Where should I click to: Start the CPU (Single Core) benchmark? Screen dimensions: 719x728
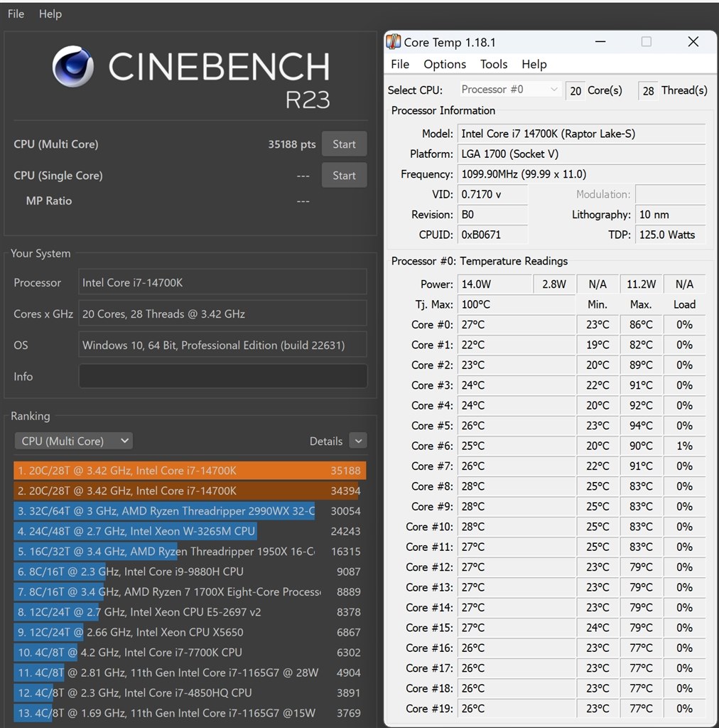coord(344,175)
